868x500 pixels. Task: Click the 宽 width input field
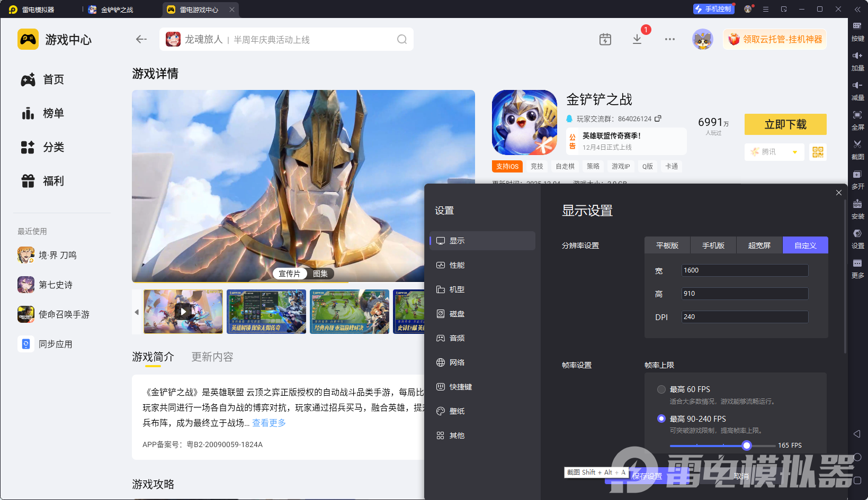tap(744, 270)
